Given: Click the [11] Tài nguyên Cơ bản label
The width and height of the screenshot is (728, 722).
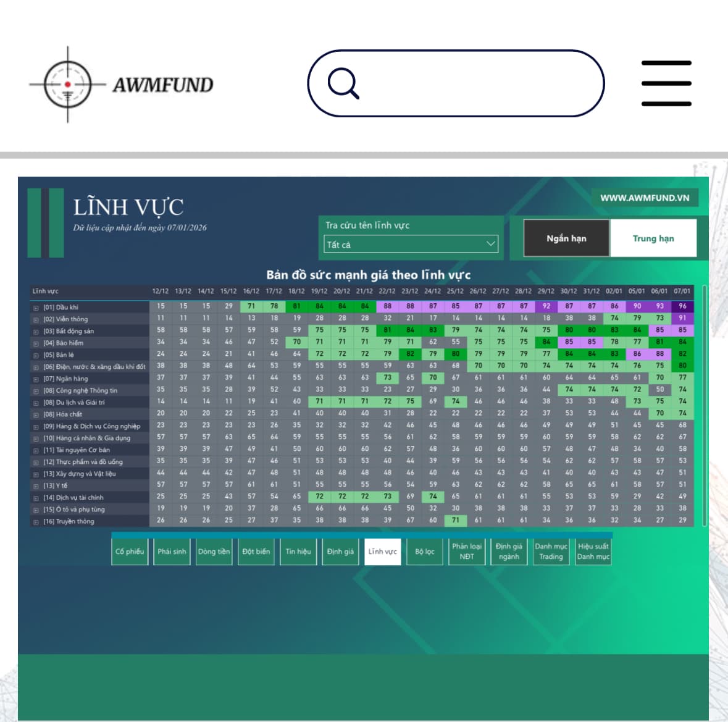Looking at the screenshot, I should coord(77,450).
